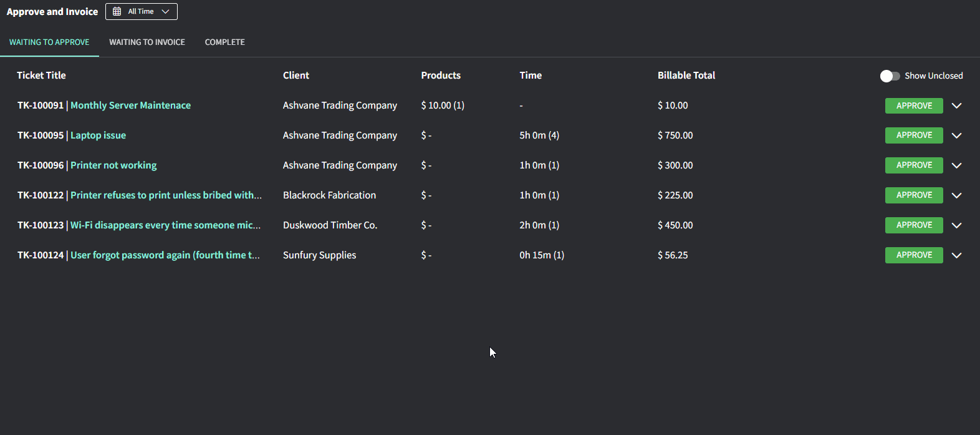Expand the Laptop issue row chevron
This screenshot has width=980, height=435.
957,135
